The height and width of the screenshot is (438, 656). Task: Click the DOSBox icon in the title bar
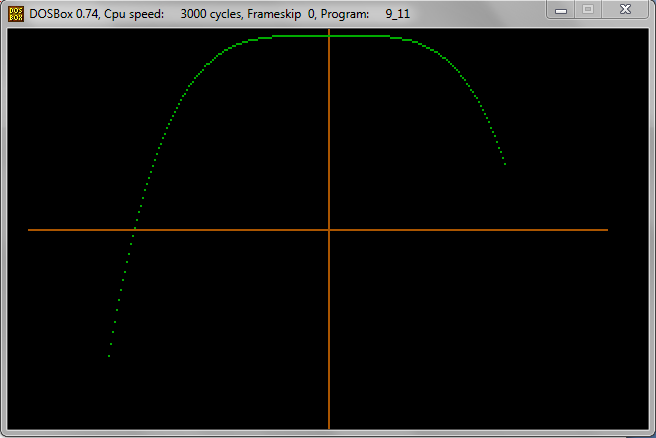pyautogui.click(x=16, y=14)
